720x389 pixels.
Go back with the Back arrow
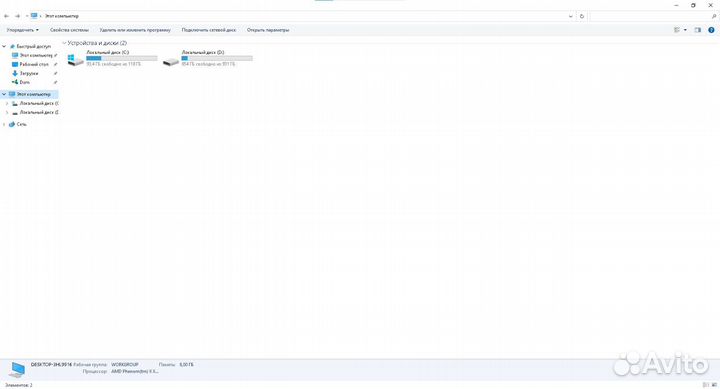point(6,16)
